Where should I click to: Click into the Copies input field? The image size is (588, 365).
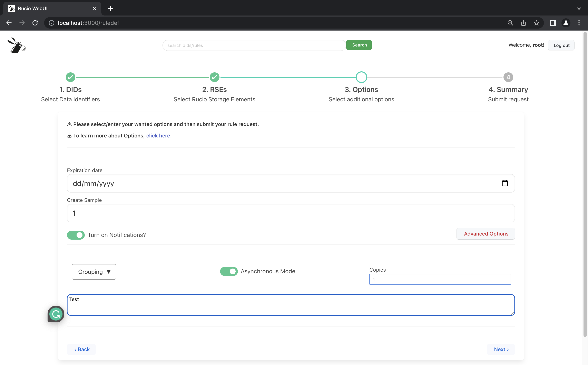click(440, 279)
